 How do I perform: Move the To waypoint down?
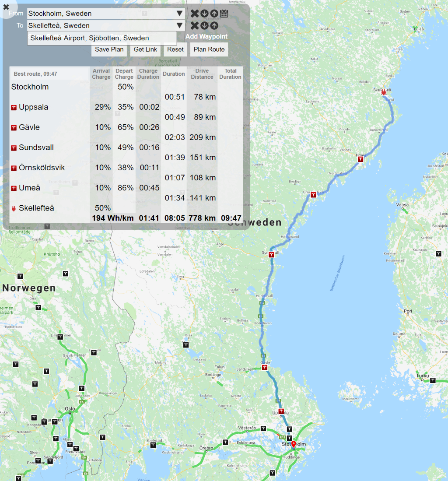pyautogui.click(x=204, y=25)
